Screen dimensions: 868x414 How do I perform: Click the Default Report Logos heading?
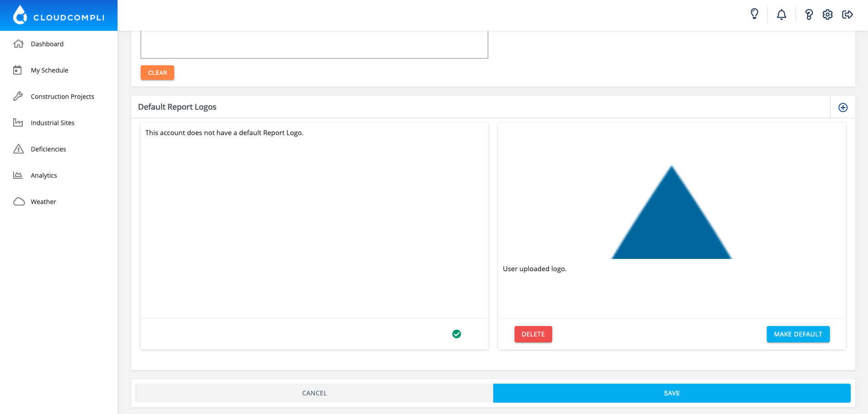click(177, 107)
